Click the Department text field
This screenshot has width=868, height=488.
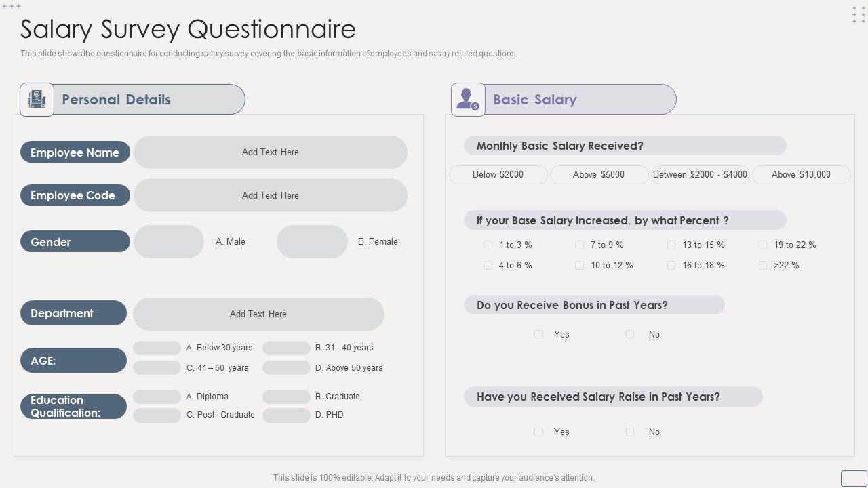point(258,314)
